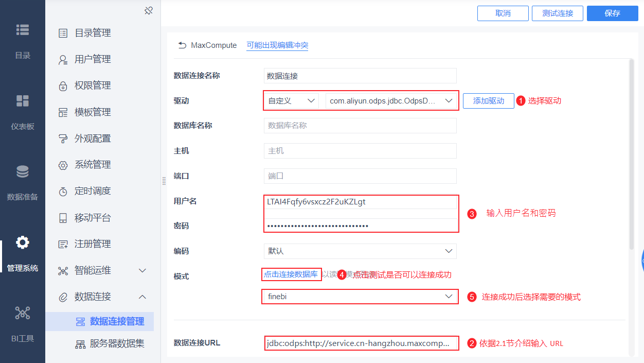The width and height of the screenshot is (644, 363).
Task: Select 数据连接管理 submenu item
Action: [100, 321]
